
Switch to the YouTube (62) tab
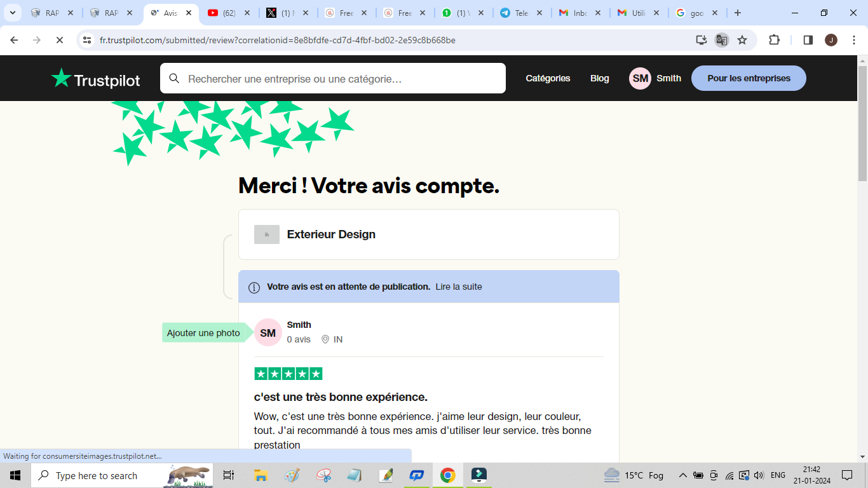(x=228, y=13)
